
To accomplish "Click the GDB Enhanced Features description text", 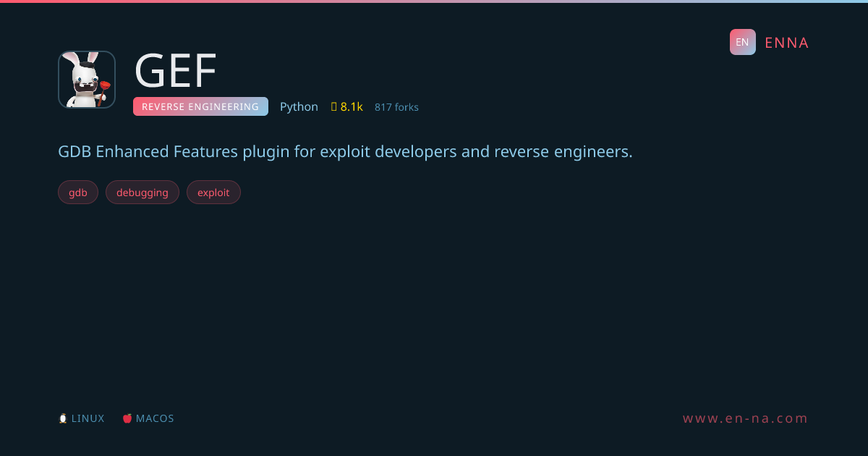I will (345, 152).
